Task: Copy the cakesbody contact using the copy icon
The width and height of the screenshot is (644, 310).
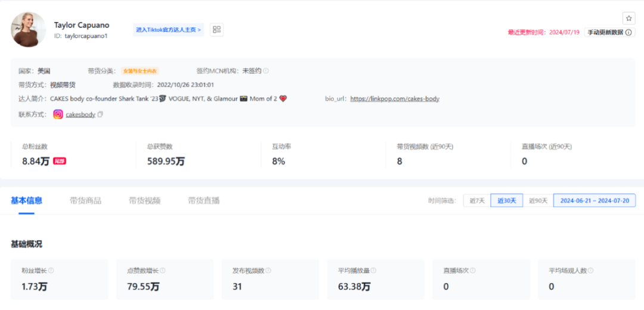Action: click(100, 114)
